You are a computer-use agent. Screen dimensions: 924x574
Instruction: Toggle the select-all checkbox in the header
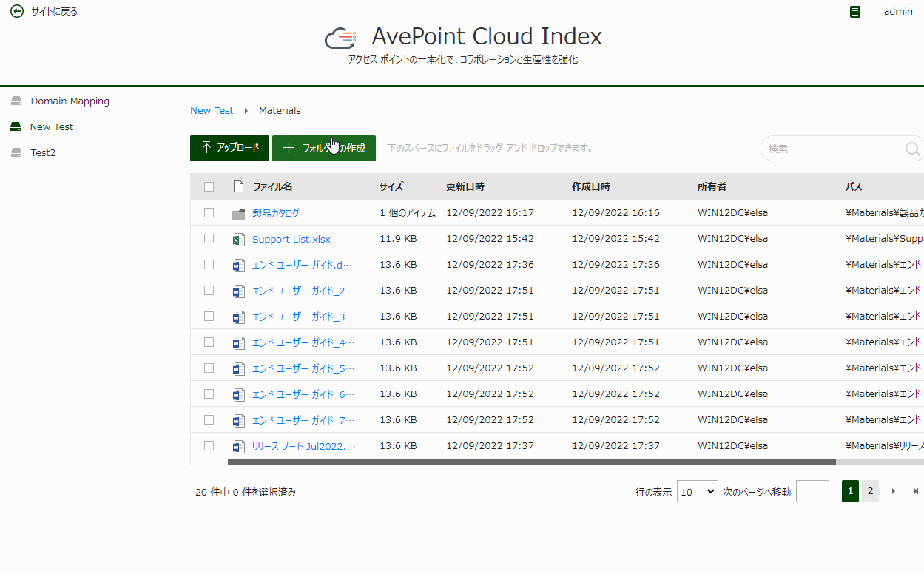[x=209, y=186]
